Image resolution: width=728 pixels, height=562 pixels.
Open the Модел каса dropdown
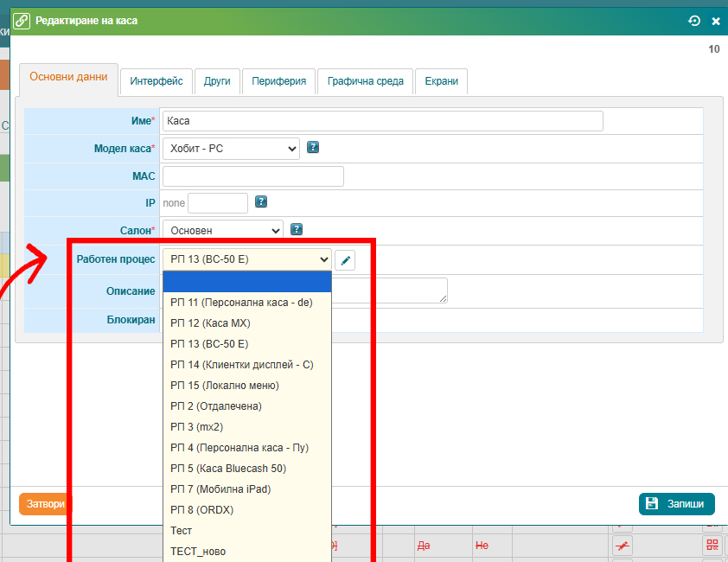pyautogui.click(x=231, y=149)
